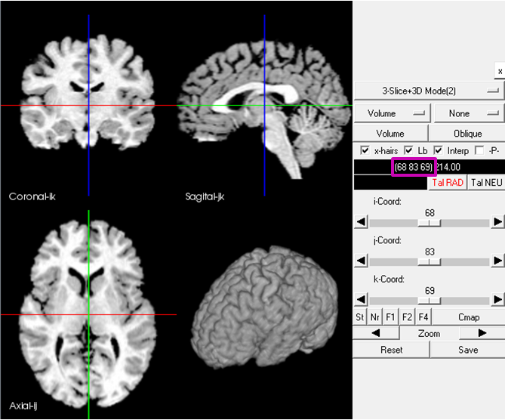Viewport: 505px width, 420px height.
Task: Enable the -P- checkbox
Action: [x=479, y=150]
